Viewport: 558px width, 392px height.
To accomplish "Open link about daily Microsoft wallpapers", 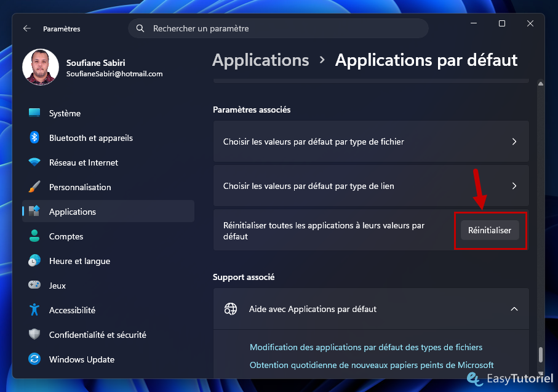I will click(372, 365).
